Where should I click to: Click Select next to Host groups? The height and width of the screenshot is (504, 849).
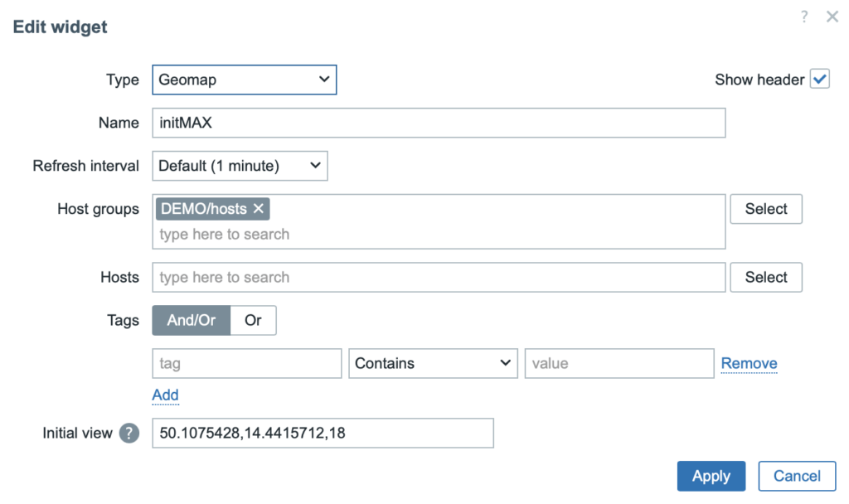(765, 209)
